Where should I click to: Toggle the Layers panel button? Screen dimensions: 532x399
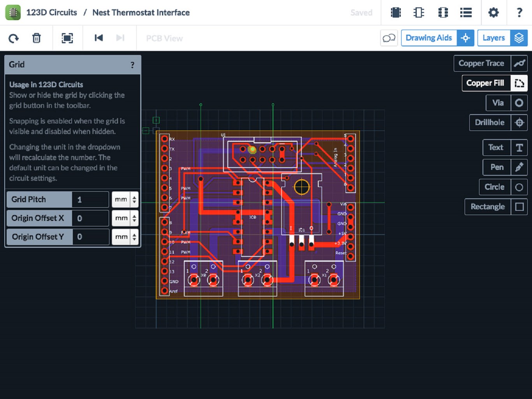(494, 38)
